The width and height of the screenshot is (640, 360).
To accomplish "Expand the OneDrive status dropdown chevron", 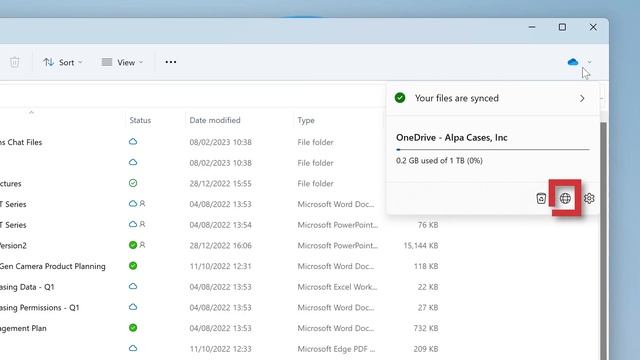I will point(589,62).
